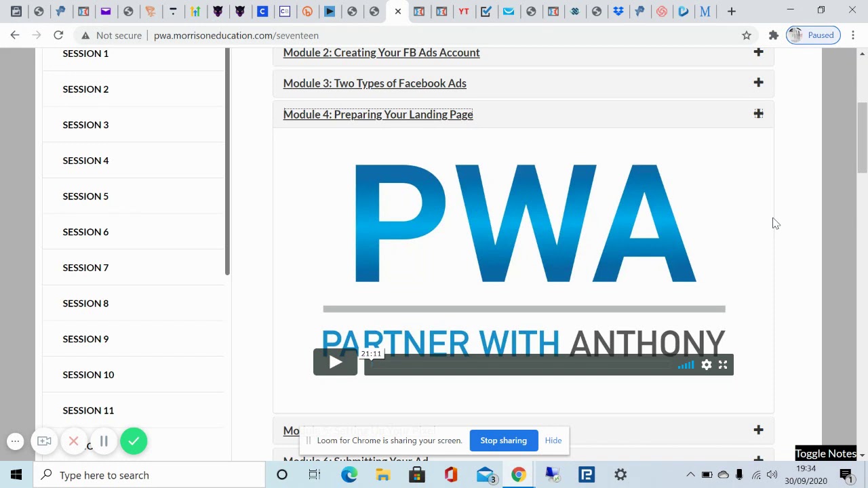Expand Module 3: Two Types of Facebook Ads
This screenshot has height=488, width=868.
758,83
